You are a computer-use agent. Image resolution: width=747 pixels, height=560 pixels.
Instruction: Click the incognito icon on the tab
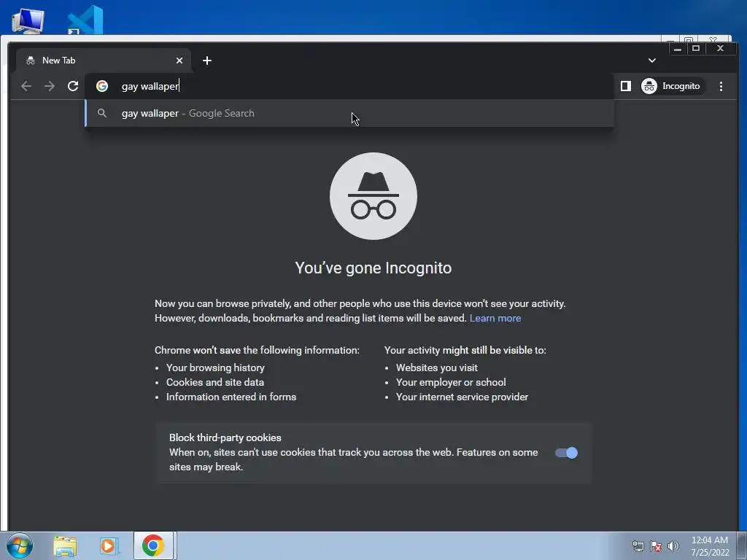tap(31, 61)
